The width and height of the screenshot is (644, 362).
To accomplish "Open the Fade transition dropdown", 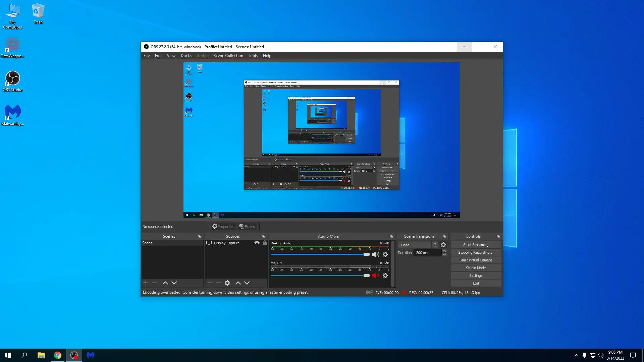I will [418, 245].
